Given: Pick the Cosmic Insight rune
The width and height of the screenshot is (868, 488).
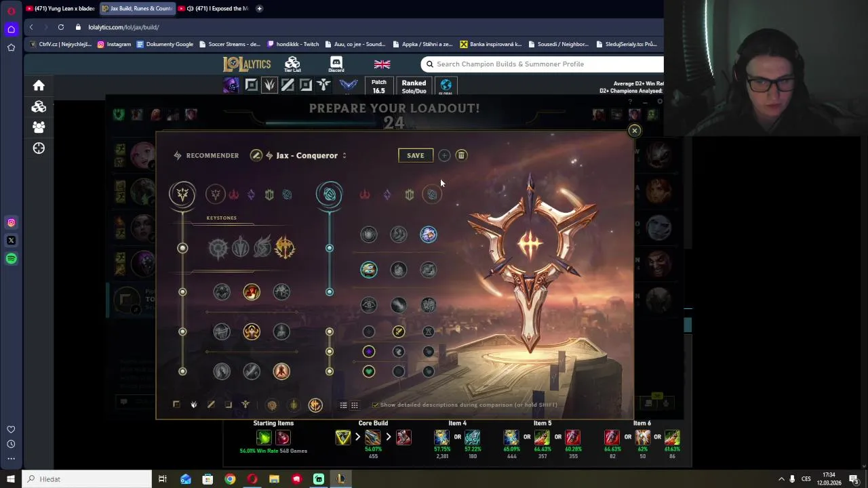Looking at the screenshot, I should (x=368, y=305).
